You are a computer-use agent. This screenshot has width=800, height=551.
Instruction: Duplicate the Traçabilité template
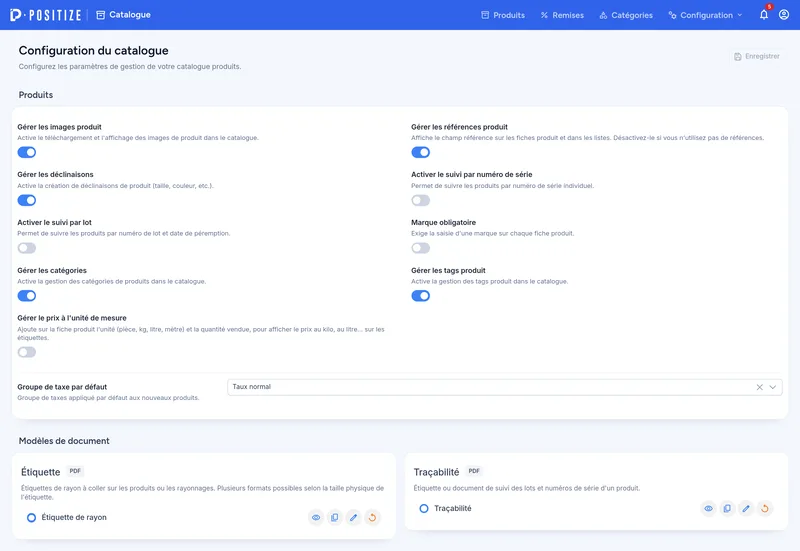[x=727, y=508]
